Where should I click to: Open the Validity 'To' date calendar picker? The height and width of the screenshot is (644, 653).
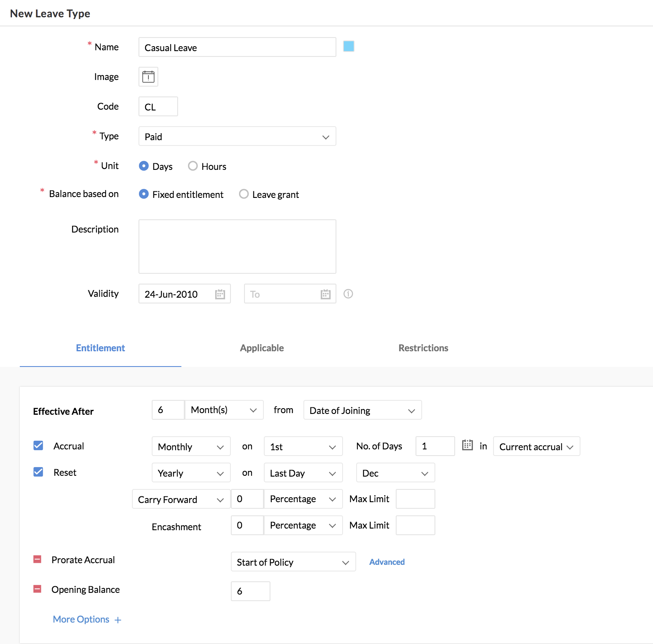point(325,294)
